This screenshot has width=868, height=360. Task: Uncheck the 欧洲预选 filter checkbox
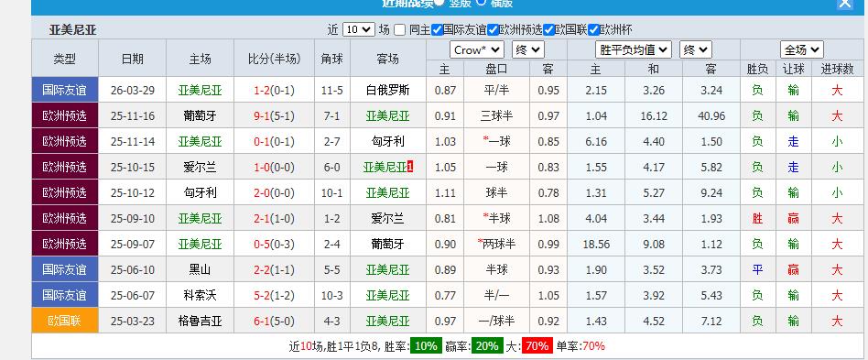click(492, 30)
